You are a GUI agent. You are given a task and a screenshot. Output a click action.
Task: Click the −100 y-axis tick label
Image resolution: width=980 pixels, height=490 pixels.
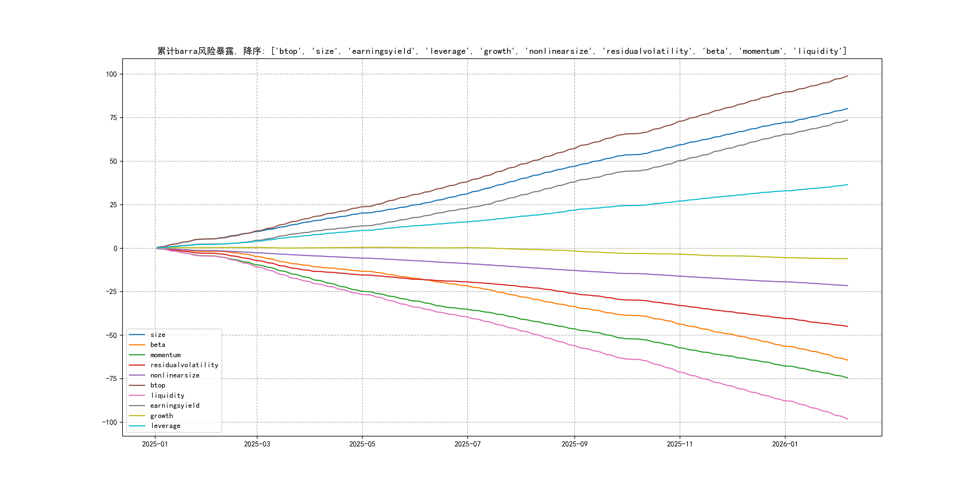[109, 422]
